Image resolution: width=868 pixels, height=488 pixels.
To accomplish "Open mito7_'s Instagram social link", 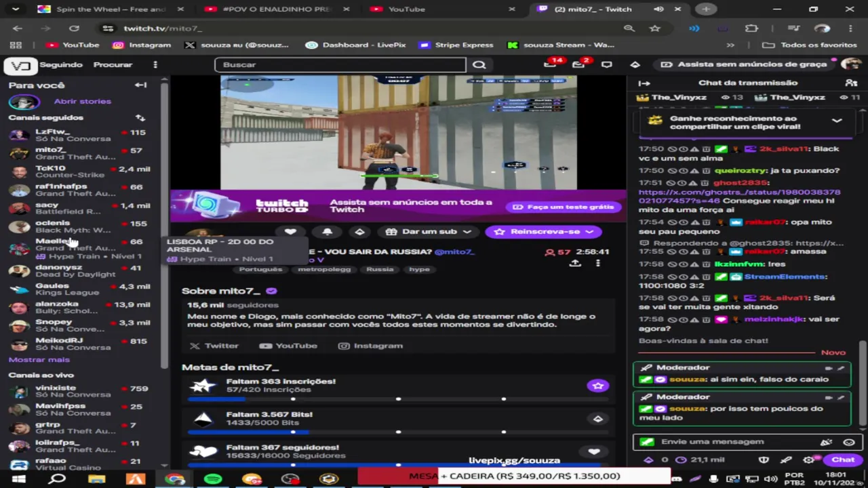I will point(371,346).
